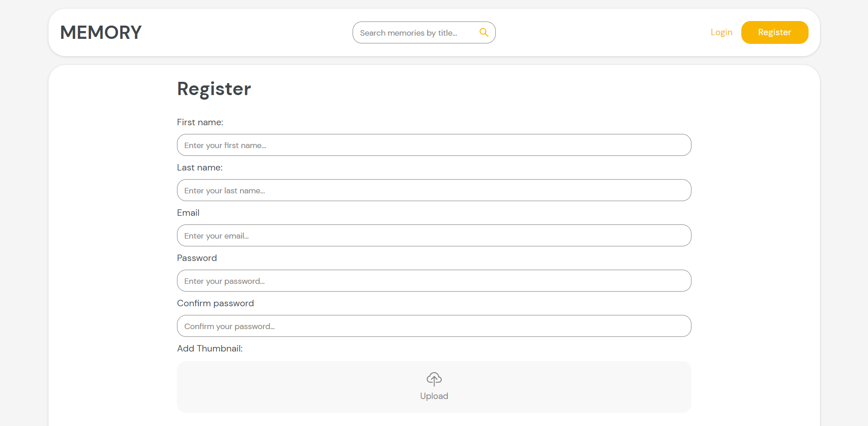The height and width of the screenshot is (426, 868).
Task: Click the Password label
Action: click(x=197, y=258)
